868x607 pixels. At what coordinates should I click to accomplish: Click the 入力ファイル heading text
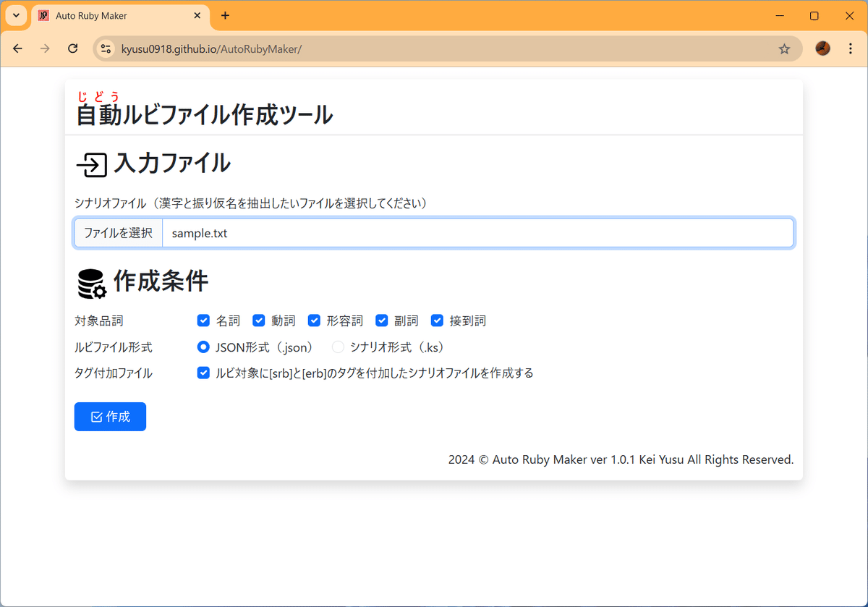point(172,163)
